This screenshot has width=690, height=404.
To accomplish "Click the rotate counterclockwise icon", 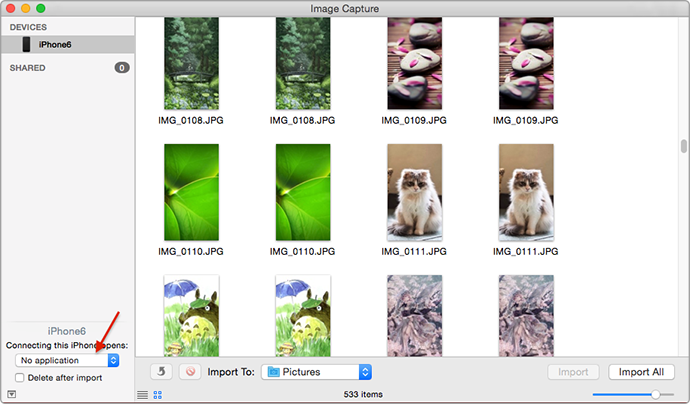I will (x=161, y=372).
